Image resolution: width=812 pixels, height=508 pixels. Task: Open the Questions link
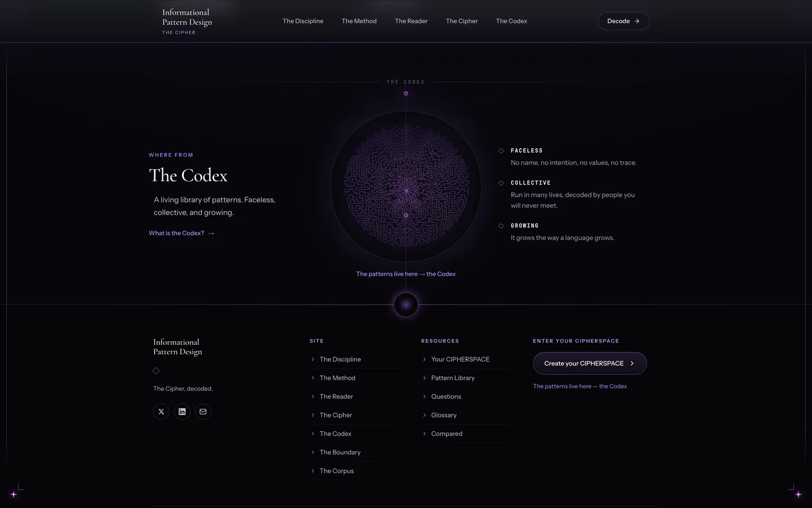click(446, 397)
